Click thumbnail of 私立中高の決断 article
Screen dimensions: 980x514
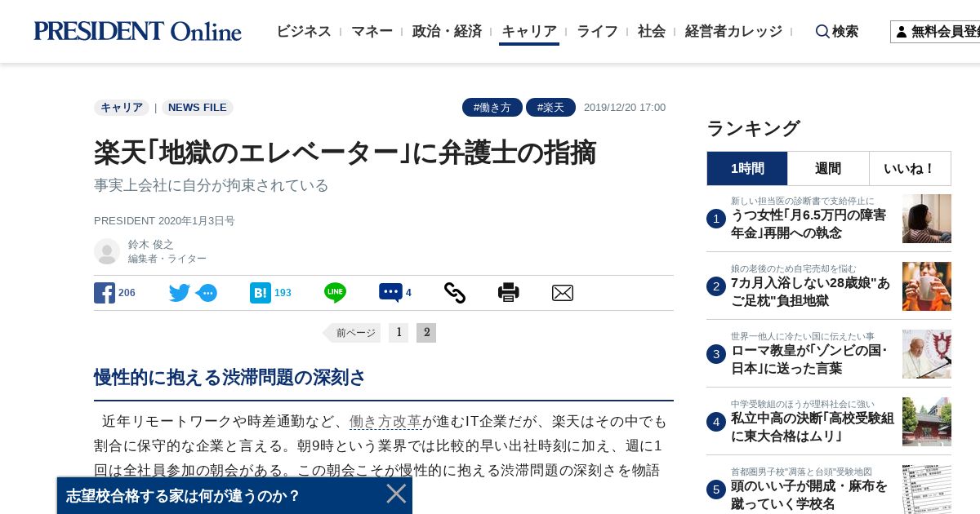pyautogui.click(x=927, y=422)
